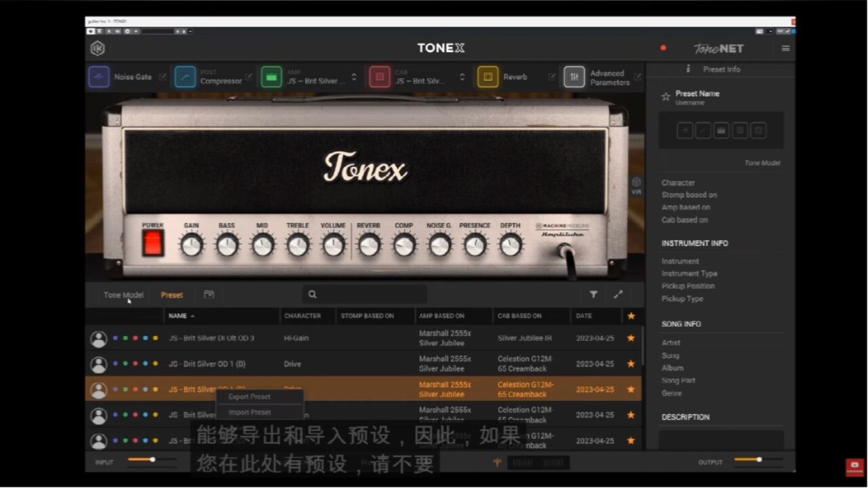Open the preset folder browser icon
Viewport: 868px width, 488px height.
coord(209,295)
